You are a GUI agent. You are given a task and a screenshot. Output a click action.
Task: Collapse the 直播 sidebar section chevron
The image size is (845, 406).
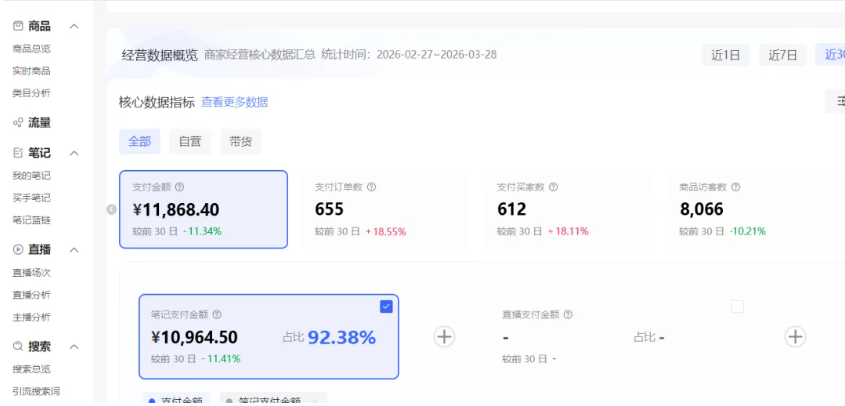click(x=75, y=250)
